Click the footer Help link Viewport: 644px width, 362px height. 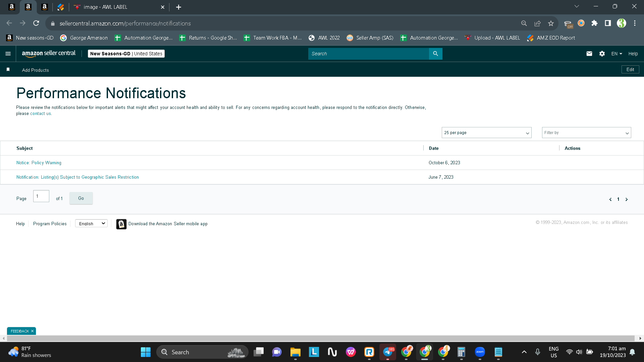pos(20,224)
